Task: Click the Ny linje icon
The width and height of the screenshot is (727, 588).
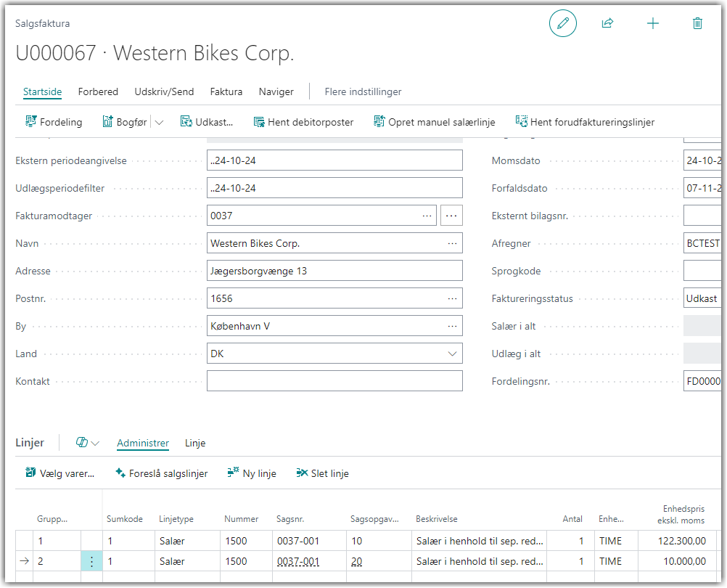Action: coord(233,473)
